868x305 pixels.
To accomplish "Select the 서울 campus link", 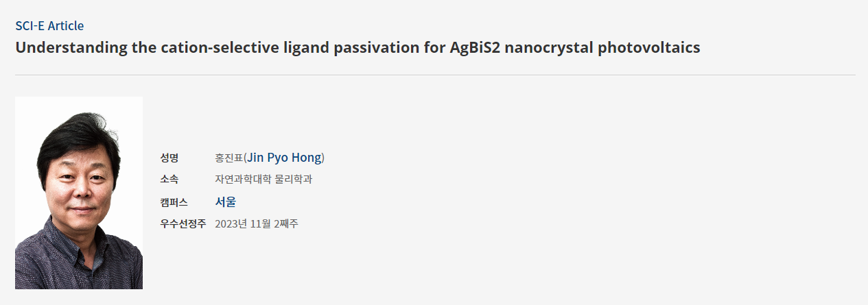I will click(x=226, y=202).
